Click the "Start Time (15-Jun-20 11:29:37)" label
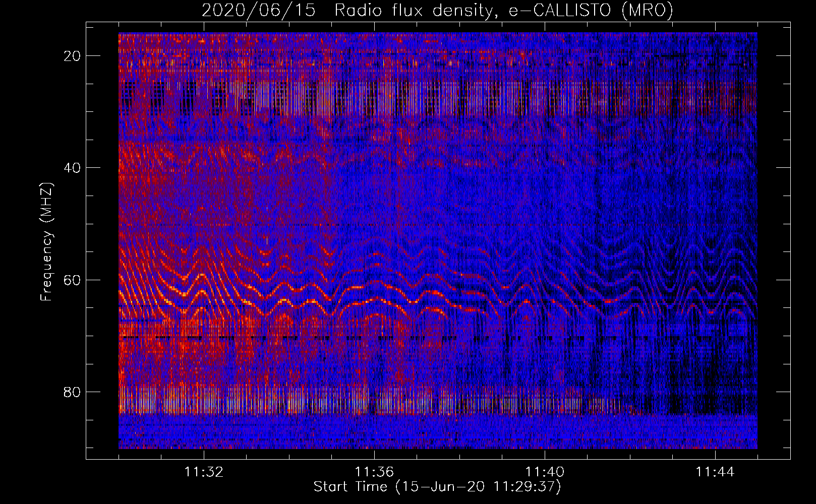This screenshot has height=504, width=816. pos(437,487)
